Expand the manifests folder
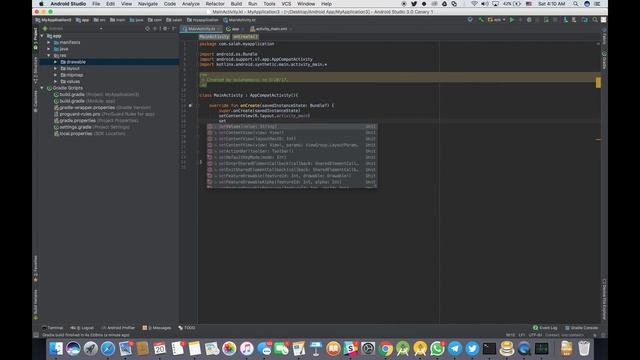 tap(49, 42)
